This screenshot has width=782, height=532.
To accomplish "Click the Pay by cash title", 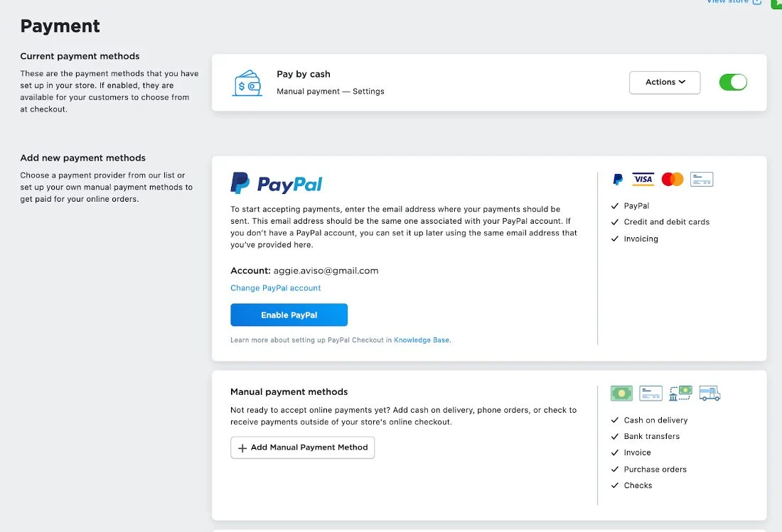I will (304, 74).
